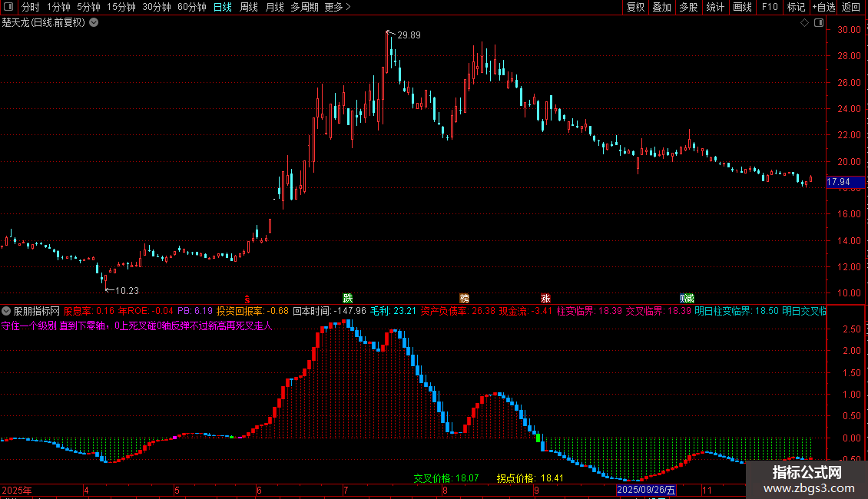Click the 明日柱变临界: 18.50 value
Screen dimensions: 868x499
(x=737, y=312)
